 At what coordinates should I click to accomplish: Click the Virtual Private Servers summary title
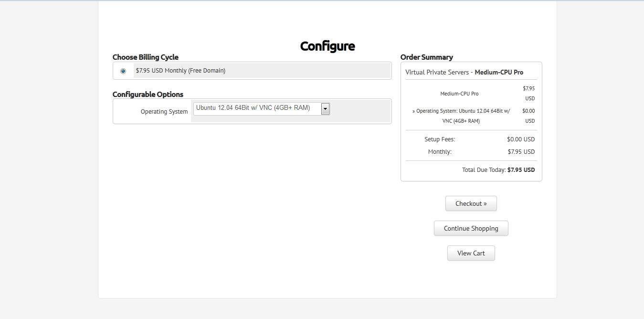click(x=464, y=73)
